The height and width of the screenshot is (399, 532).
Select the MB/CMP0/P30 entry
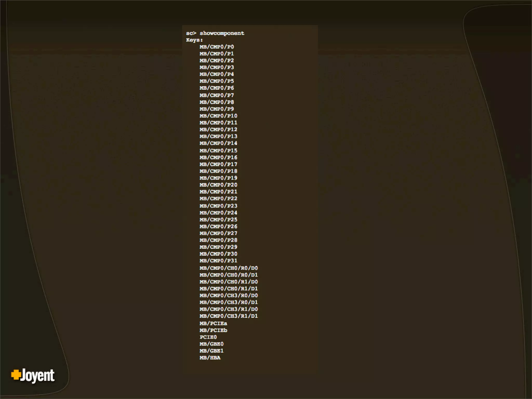click(x=218, y=254)
